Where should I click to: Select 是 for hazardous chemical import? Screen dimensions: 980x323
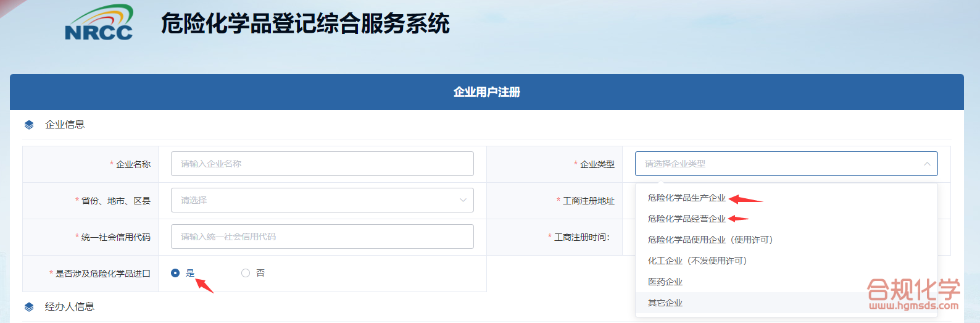point(175,273)
